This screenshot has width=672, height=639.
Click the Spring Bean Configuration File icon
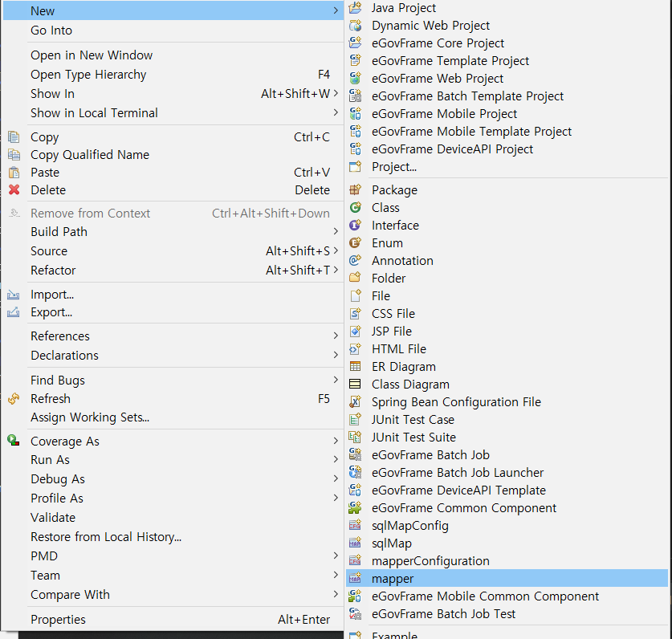[x=356, y=401]
